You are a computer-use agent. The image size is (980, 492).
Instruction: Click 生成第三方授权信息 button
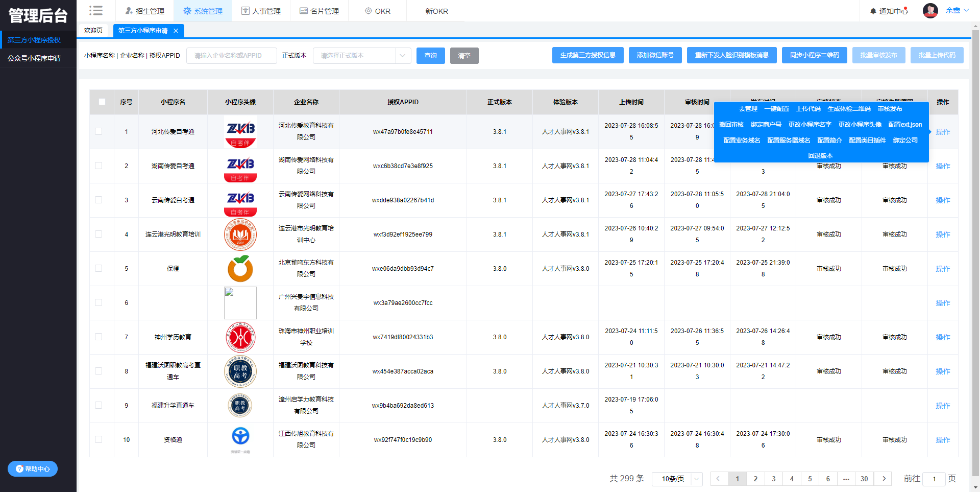(587, 55)
